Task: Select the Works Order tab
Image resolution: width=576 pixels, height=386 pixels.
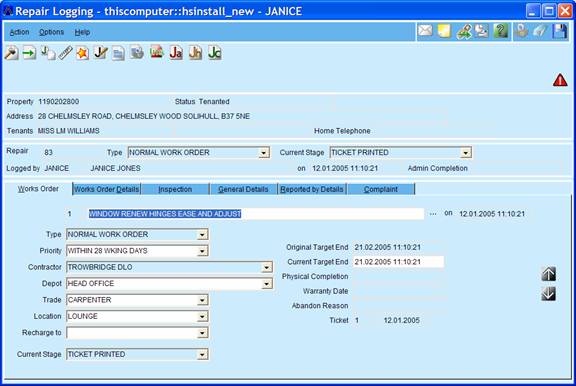Action: click(38, 189)
